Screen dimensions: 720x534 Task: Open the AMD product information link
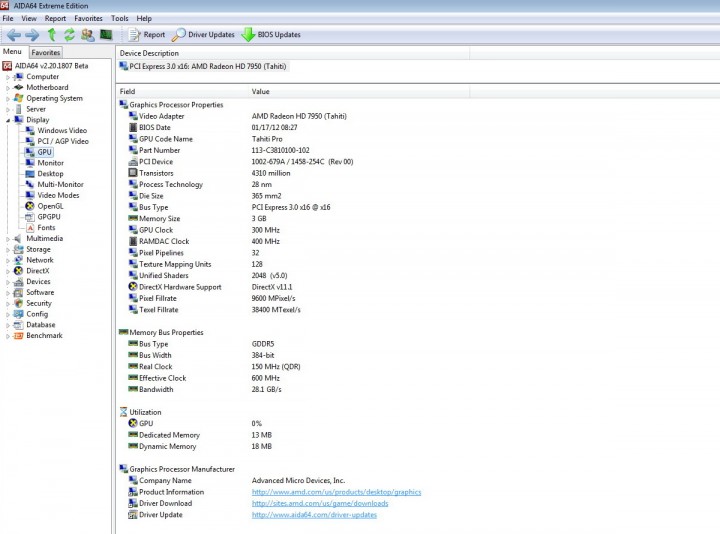click(336, 492)
